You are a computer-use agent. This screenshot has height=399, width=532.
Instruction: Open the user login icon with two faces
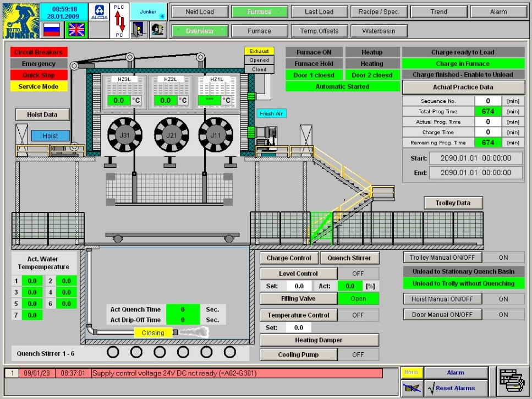[x=157, y=30]
